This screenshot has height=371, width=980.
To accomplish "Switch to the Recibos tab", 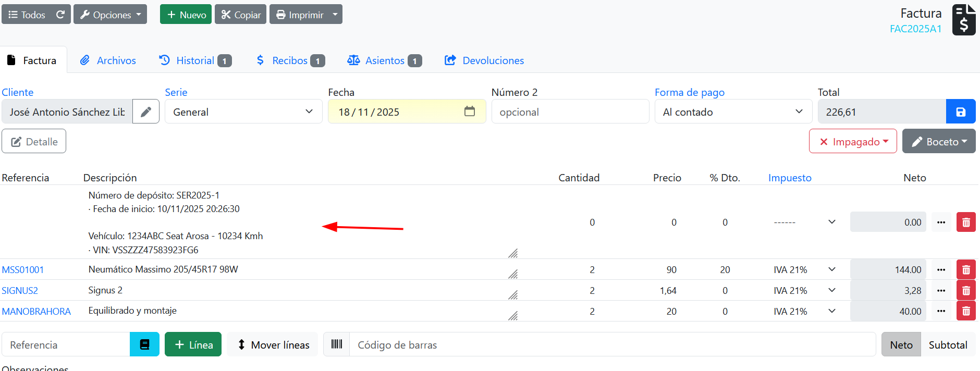I will (x=290, y=60).
